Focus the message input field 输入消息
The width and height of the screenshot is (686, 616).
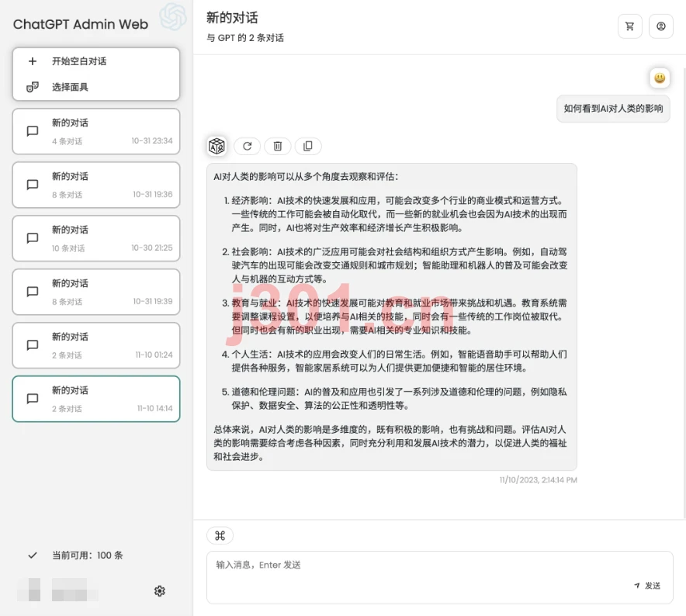pos(440,577)
